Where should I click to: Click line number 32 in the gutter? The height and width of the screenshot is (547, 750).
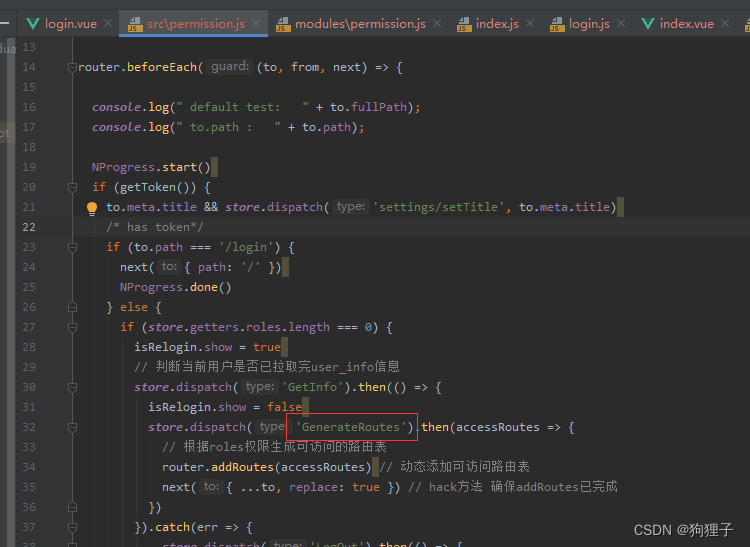[x=29, y=427]
